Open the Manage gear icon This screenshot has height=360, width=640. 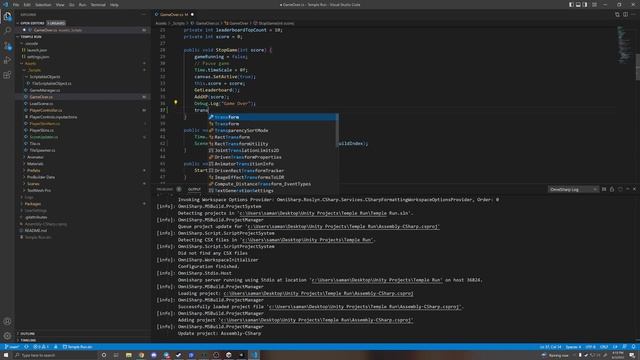(7, 336)
